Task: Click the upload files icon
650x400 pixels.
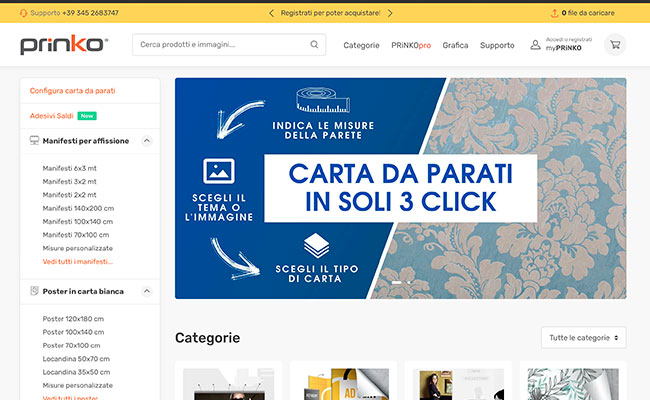Action: 554,13
